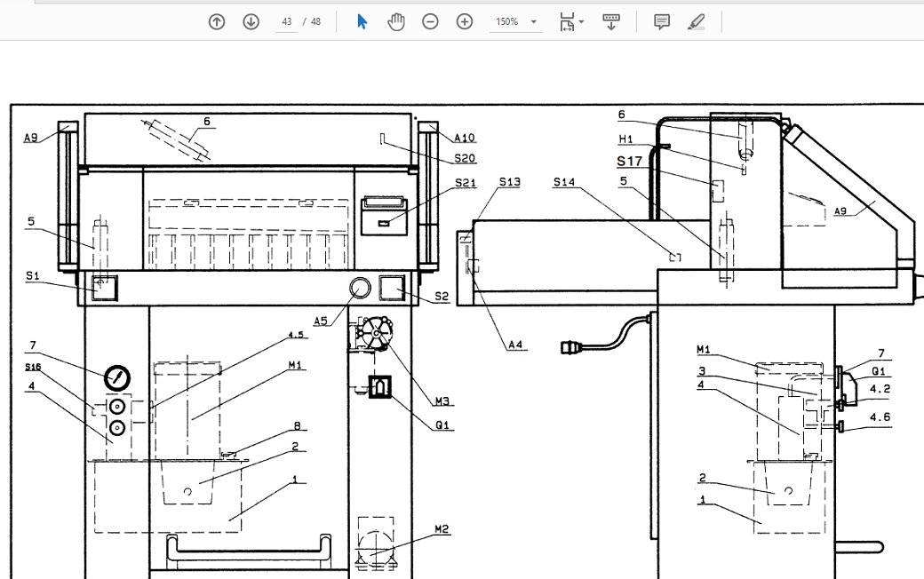
Task: Click the pressure gauge symbol labeled 7
Action: [x=115, y=378]
